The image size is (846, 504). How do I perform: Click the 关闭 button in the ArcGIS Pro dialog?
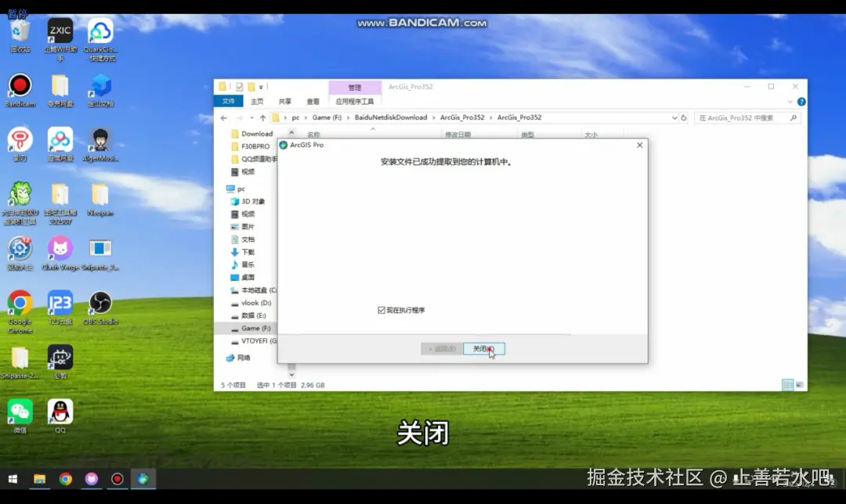[x=483, y=349]
